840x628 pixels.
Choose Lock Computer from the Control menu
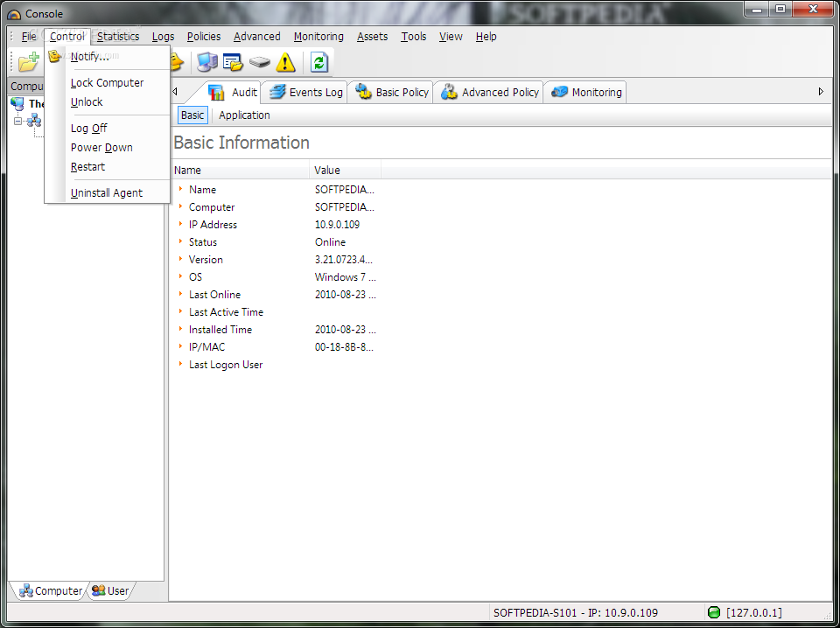(107, 82)
